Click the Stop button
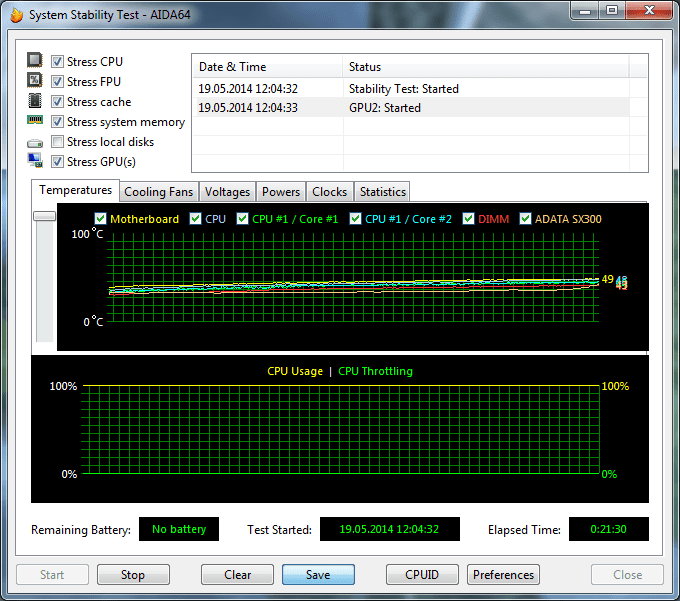 tap(133, 575)
